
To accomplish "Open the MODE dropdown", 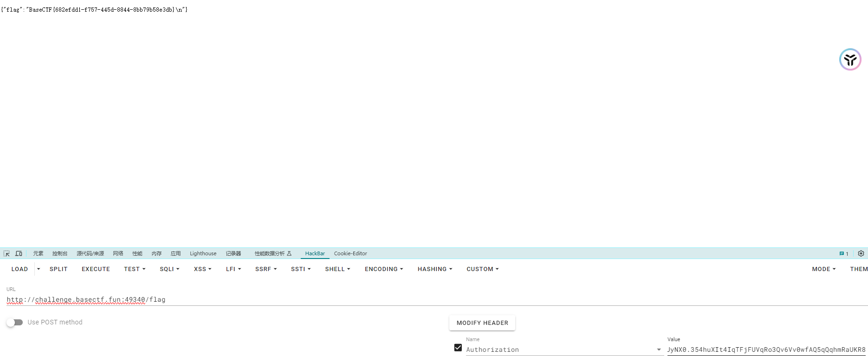I will pyautogui.click(x=823, y=269).
